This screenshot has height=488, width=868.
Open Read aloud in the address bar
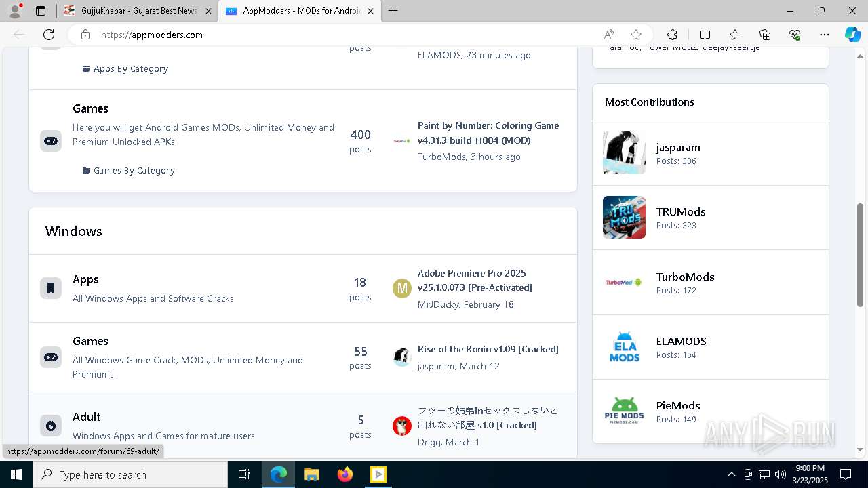pyautogui.click(x=609, y=35)
